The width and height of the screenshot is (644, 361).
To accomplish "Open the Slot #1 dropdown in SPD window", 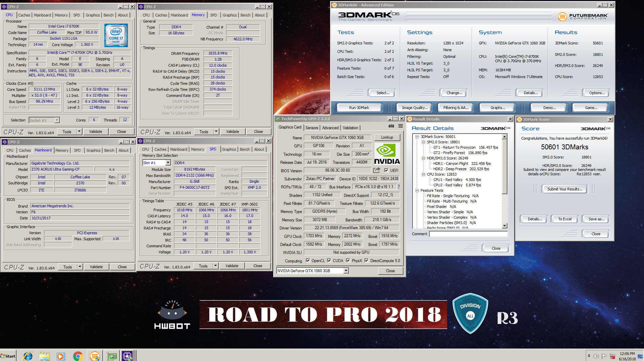I will (169, 163).
